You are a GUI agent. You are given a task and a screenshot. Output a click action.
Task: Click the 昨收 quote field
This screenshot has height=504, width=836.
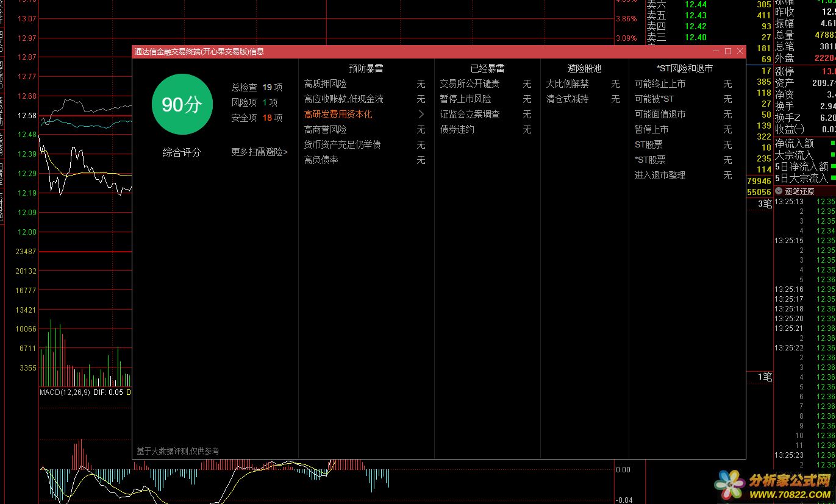805,12
